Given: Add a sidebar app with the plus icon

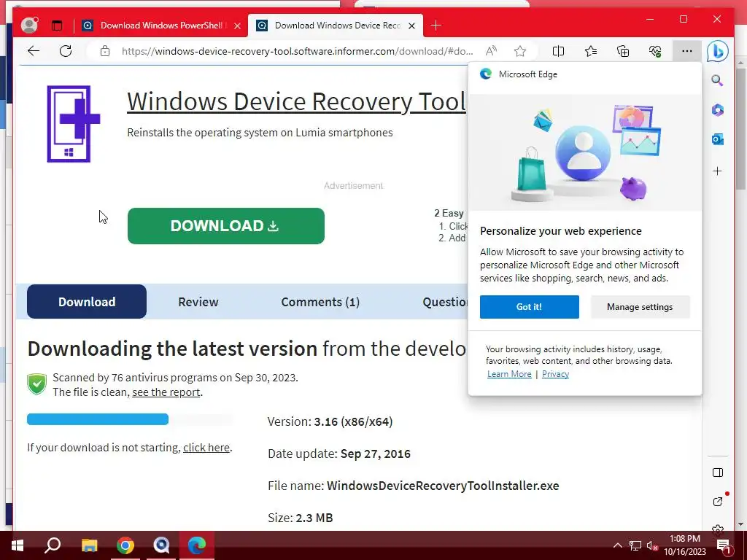Looking at the screenshot, I should coord(718,171).
